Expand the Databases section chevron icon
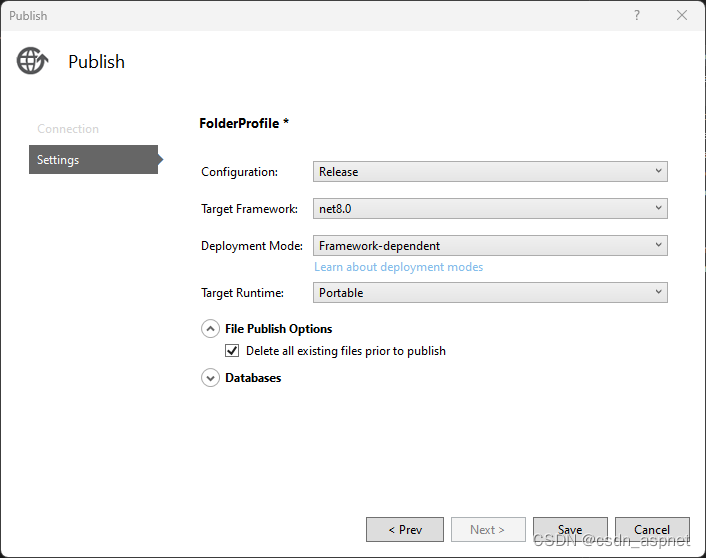Viewport: 706px width, 558px height. tap(210, 378)
